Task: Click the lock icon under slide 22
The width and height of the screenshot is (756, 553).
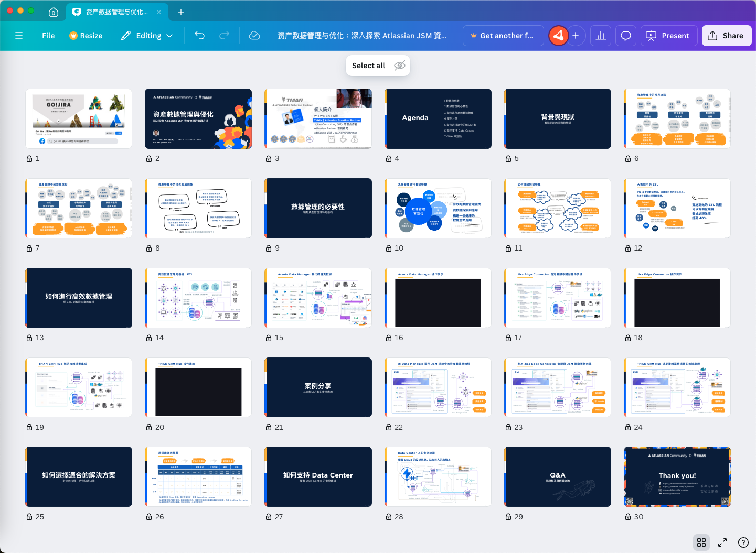Action: [389, 427]
